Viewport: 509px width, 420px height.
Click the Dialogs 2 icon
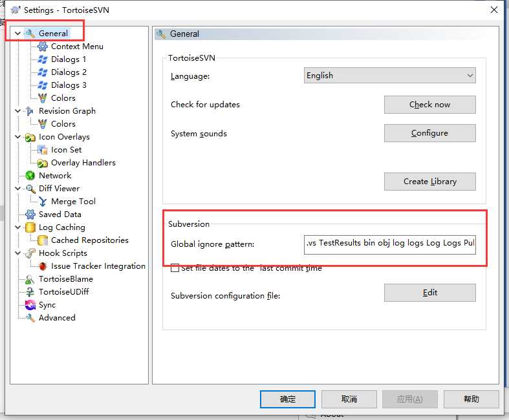(x=43, y=72)
